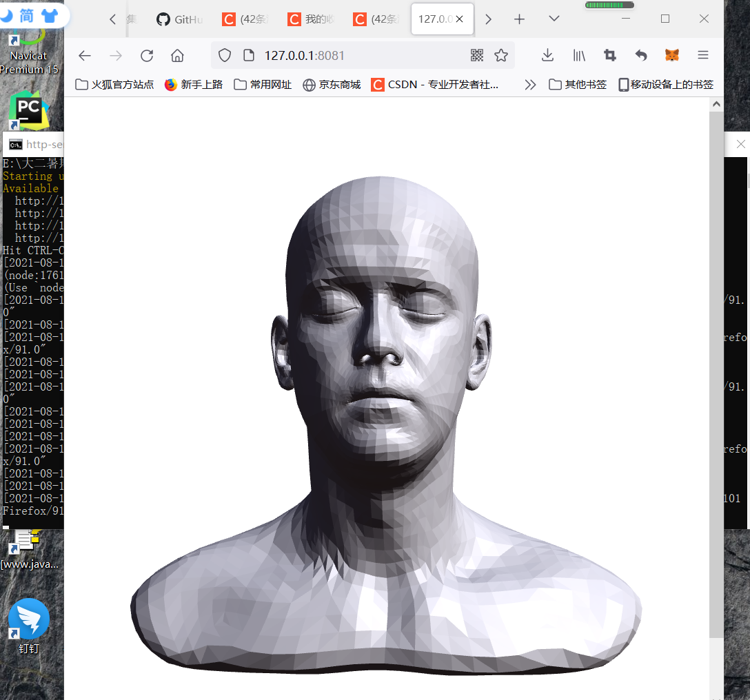Go to the Firefox home page
This screenshot has width=750, height=700.
177,56
